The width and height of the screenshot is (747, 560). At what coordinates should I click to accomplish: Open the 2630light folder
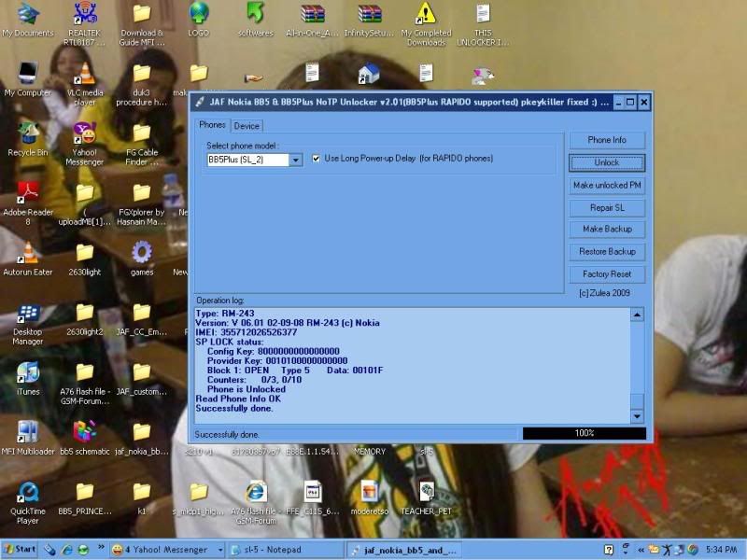click(x=85, y=259)
